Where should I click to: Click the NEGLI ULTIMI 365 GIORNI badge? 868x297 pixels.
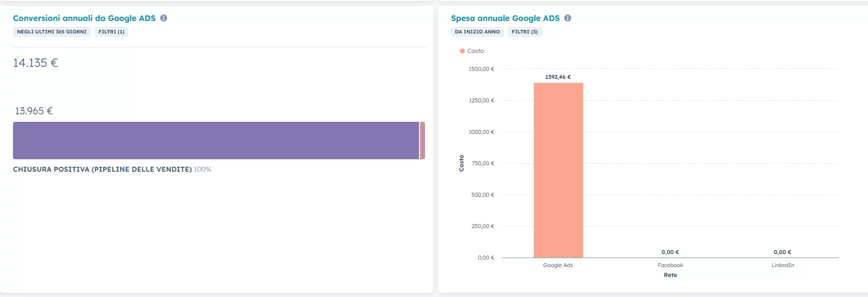click(51, 32)
